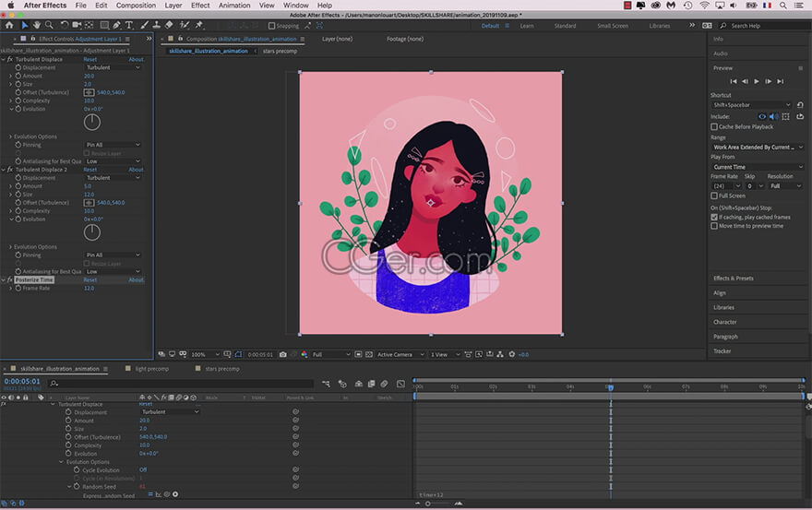Toggle include video eye icon in Preview
Image resolution: width=812 pixels, height=510 pixels.
point(762,117)
